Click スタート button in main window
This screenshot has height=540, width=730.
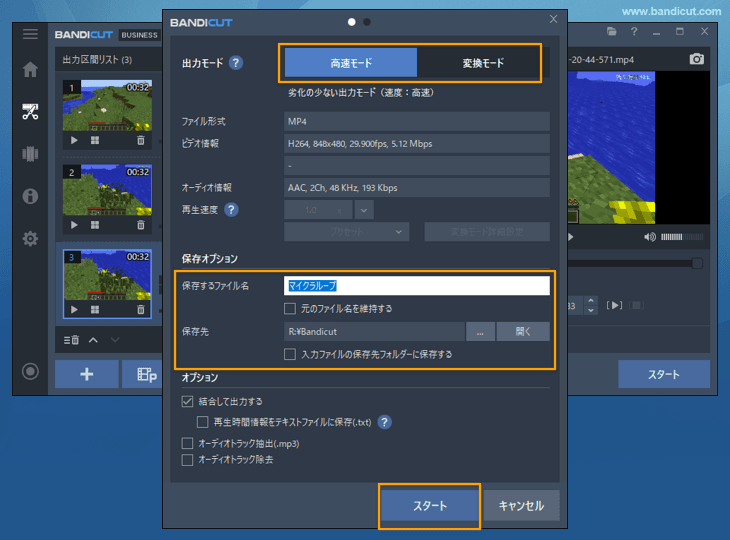664,374
